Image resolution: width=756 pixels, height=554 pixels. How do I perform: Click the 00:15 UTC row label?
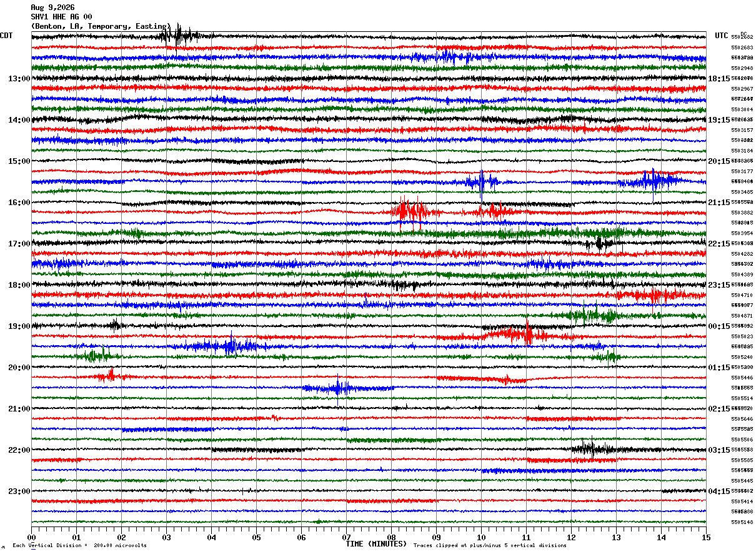pyautogui.click(x=719, y=326)
